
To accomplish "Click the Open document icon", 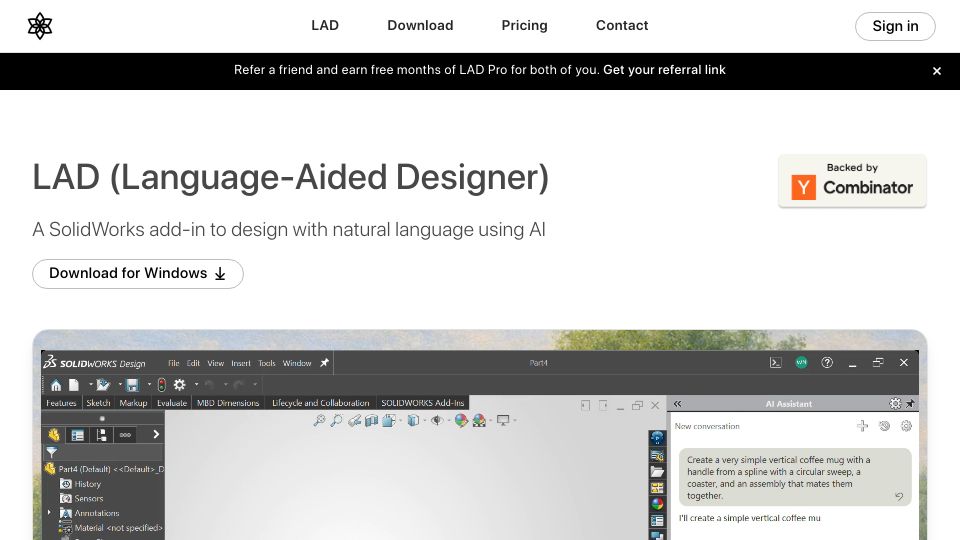I will click(x=103, y=385).
